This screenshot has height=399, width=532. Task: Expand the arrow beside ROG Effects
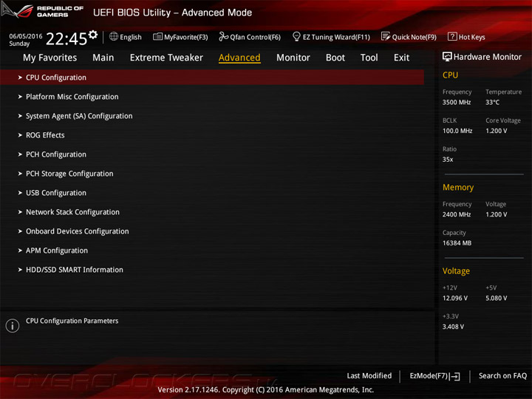(20, 135)
